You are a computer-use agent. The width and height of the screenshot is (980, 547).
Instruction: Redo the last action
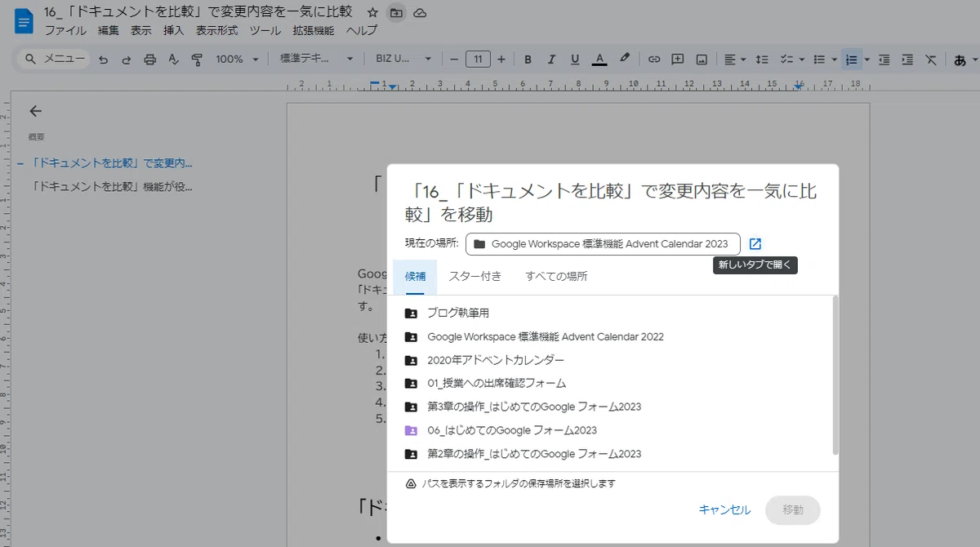[x=127, y=60]
